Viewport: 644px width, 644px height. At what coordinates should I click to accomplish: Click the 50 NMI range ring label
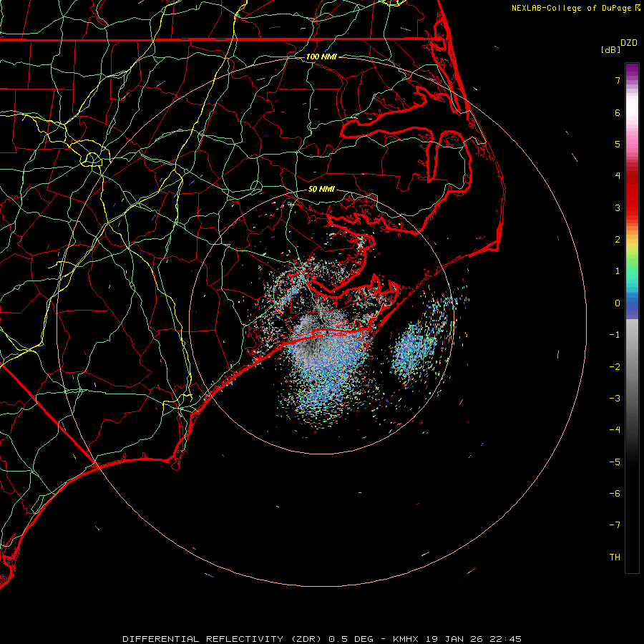coord(321,189)
